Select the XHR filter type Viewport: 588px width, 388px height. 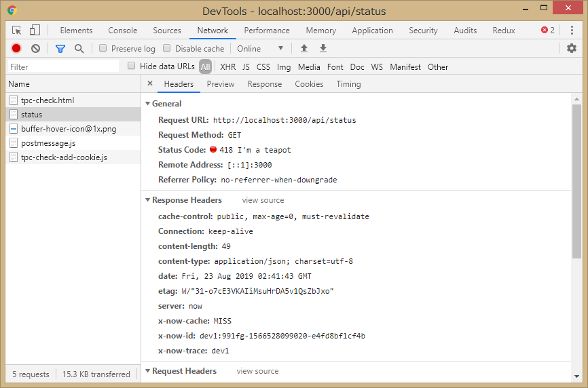point(227,67)
